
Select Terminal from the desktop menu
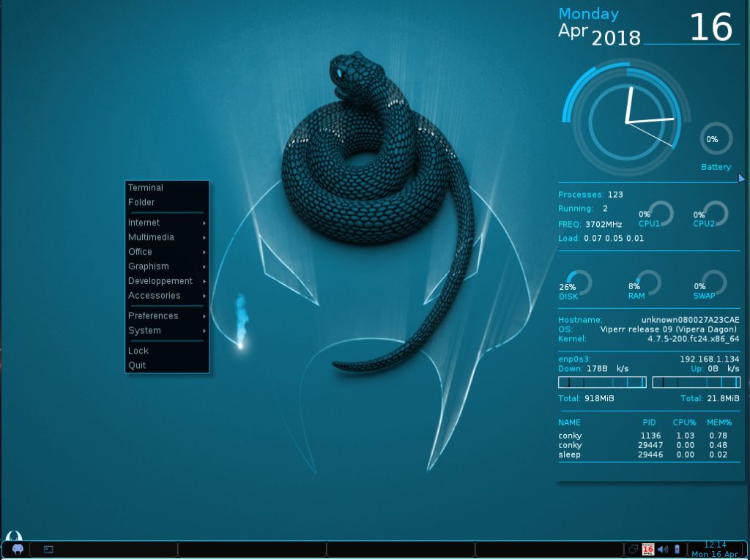[x=146, y=188]
